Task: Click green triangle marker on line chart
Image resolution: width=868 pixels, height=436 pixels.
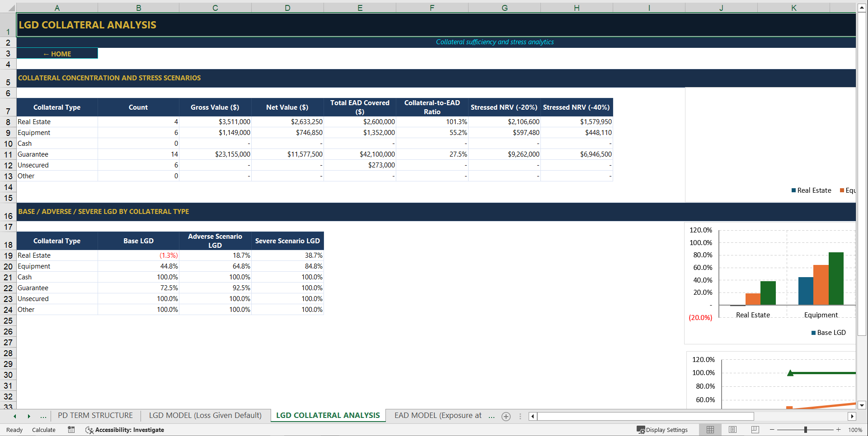Action: (790, 373)
